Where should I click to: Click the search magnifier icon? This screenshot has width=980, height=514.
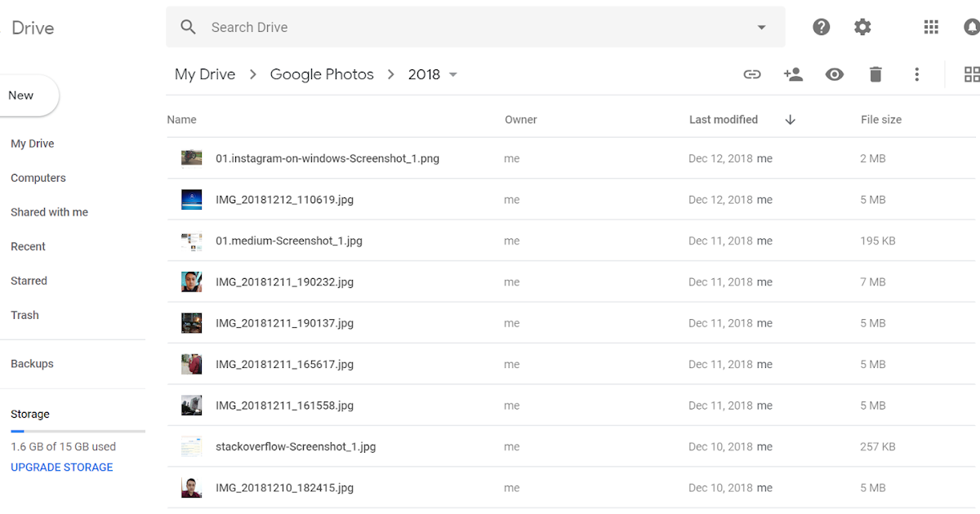[188, 26]
